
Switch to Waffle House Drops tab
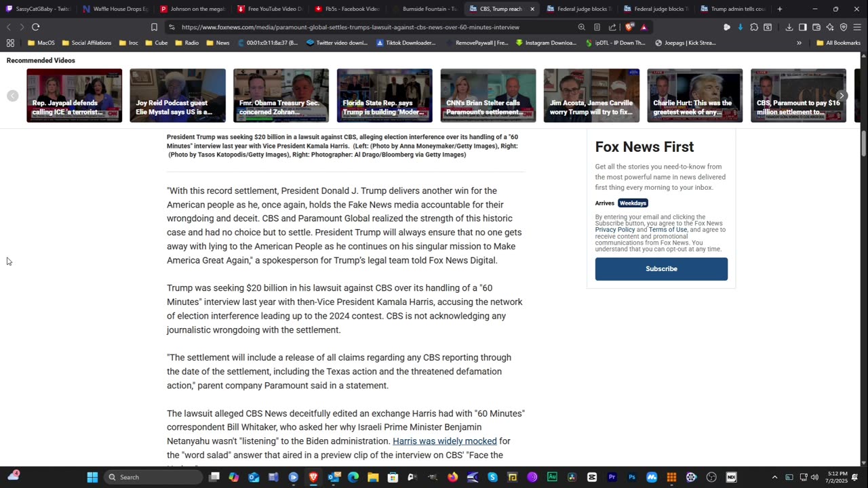[x=115, y=9]
